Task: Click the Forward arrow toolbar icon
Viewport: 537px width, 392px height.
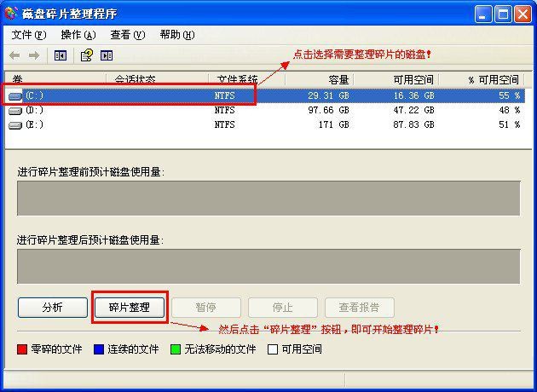Action: point(34,55)
